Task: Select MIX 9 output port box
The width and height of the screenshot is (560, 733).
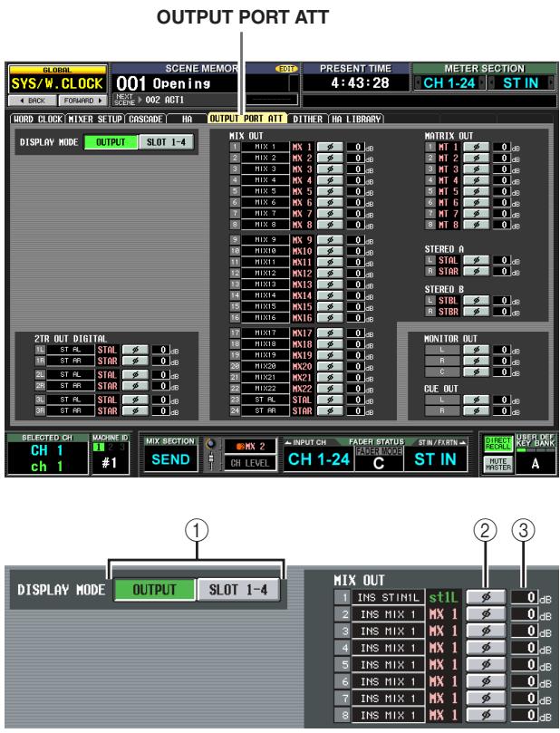Action: [x=265, y=240]
